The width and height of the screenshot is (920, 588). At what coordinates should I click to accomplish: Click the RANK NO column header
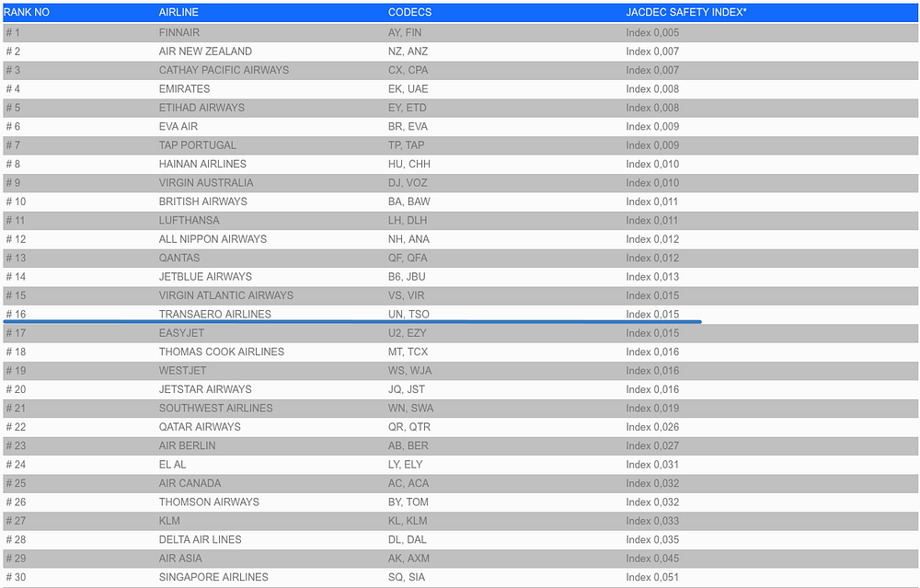[27, 12]
